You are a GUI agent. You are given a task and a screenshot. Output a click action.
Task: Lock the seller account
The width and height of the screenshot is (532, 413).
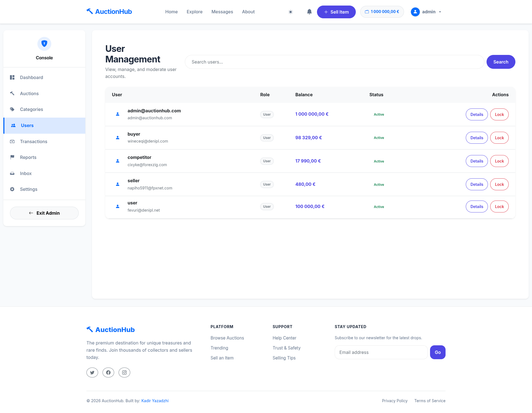tap(499, 184)
